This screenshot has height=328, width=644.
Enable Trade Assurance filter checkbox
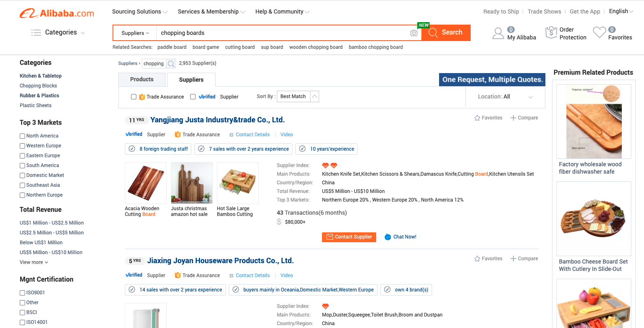133,97
